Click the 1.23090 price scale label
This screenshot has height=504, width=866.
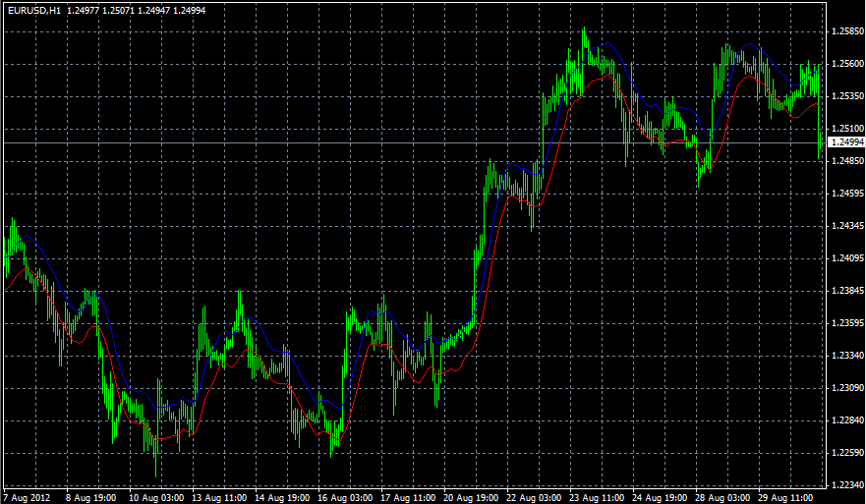847,388
